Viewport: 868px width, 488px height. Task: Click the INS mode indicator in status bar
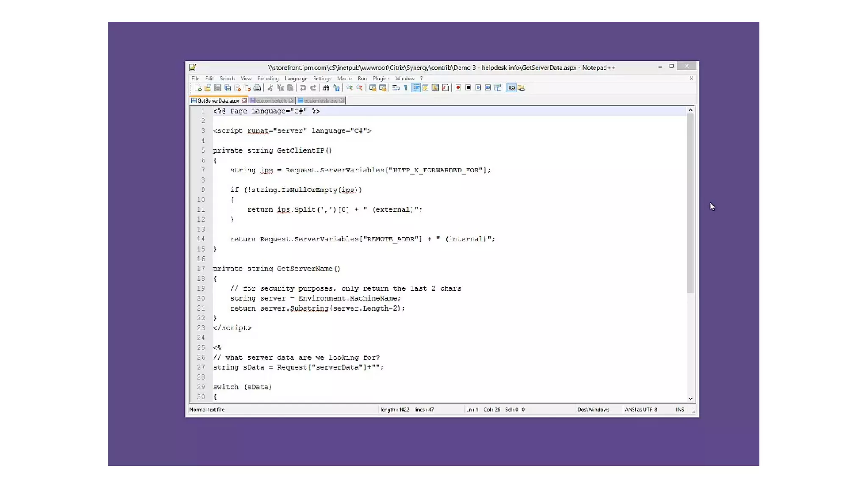pos(680,410)
